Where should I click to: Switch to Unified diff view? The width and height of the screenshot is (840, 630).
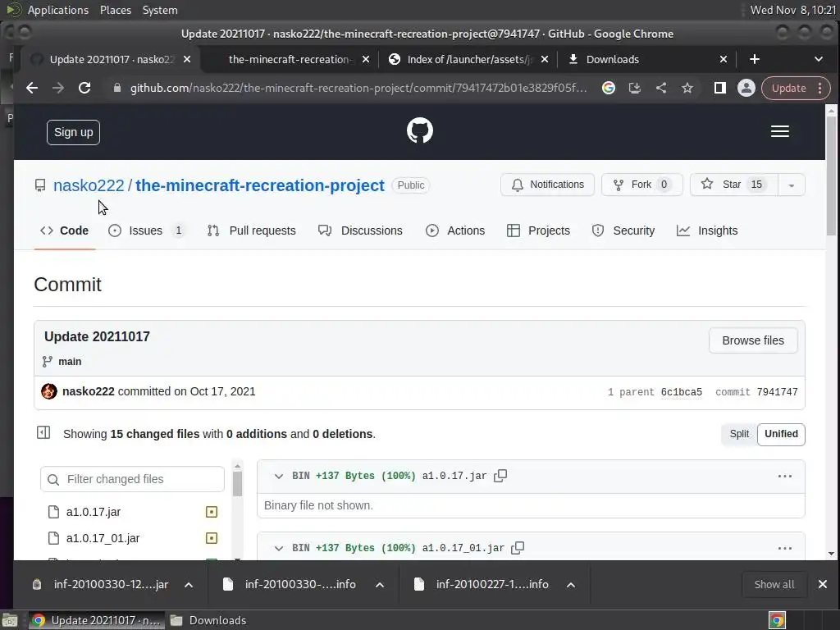(781, 434)
